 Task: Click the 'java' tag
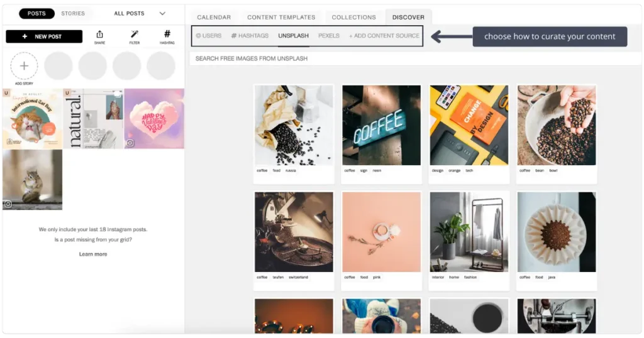point(552,277)
